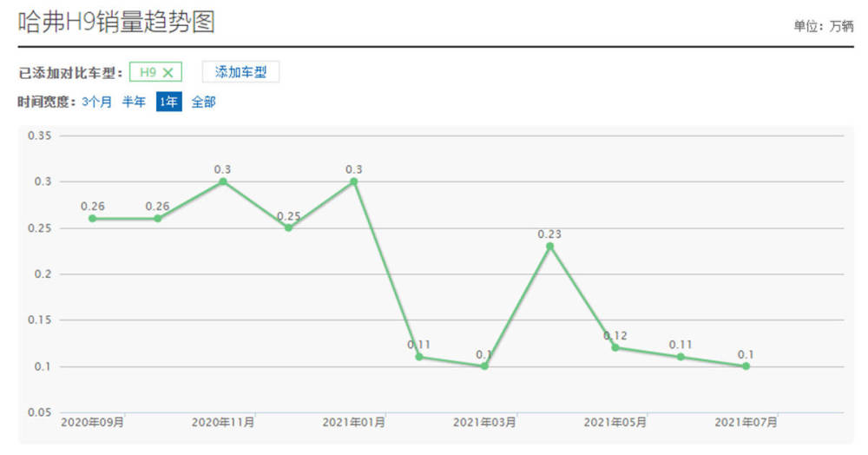Click the 0.23 peak data point
Image resolution: width=868 pixels, height=455 pixels.
tap(549, 247)
